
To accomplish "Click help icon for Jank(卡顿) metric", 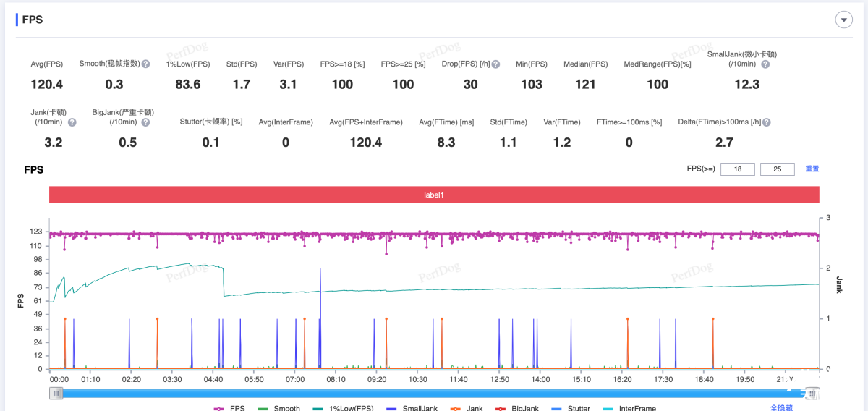I will tap(72, 122).
